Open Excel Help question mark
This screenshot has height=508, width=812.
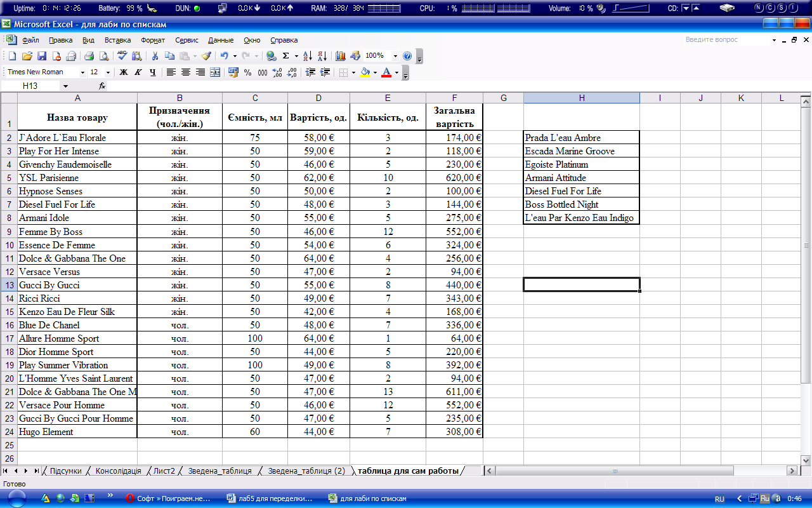coord(407,56)
